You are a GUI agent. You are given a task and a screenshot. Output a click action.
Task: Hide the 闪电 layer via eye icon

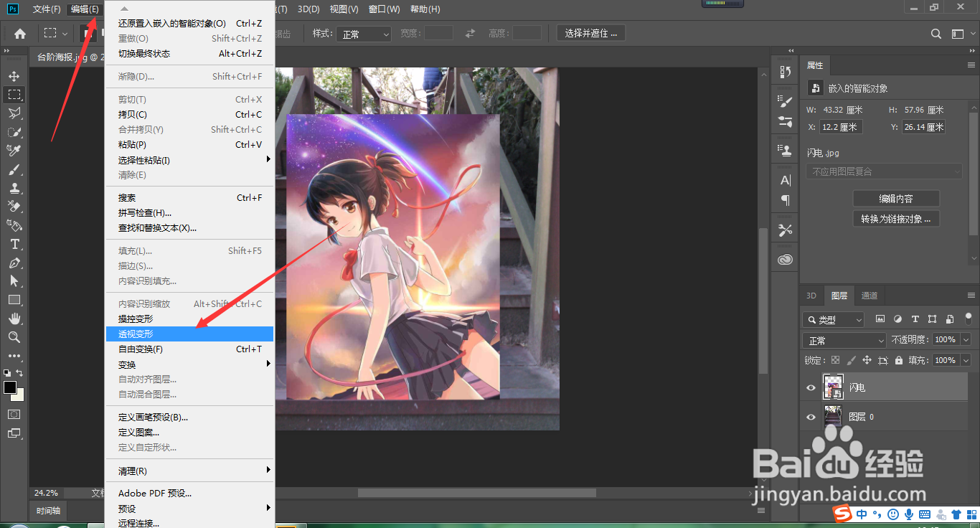pyautogui.click(x=811, y=387)
